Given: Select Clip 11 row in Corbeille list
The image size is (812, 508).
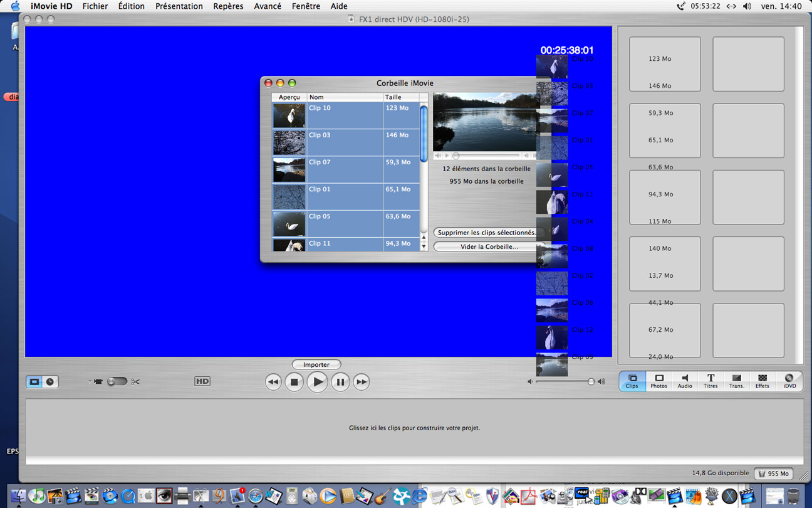Looking at the screenshot, I should point(346,245).
